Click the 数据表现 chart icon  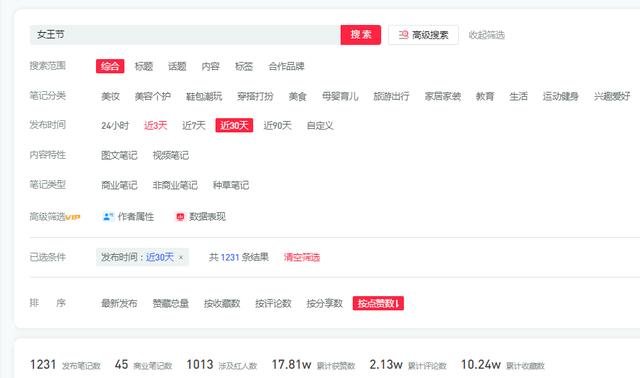pyautogui.click(x=180, y=217)
